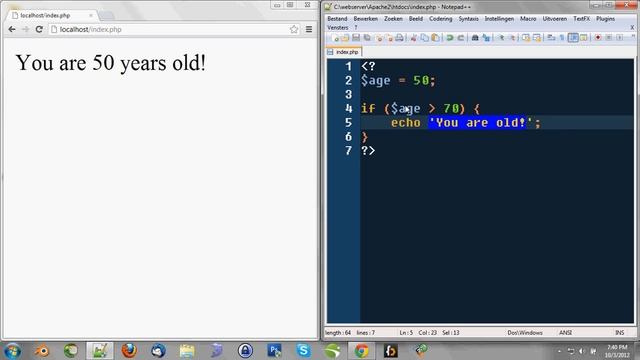Click the green Undo arrow in Notepad++
This screenshot has width=640, height=360.
(449, 38)
